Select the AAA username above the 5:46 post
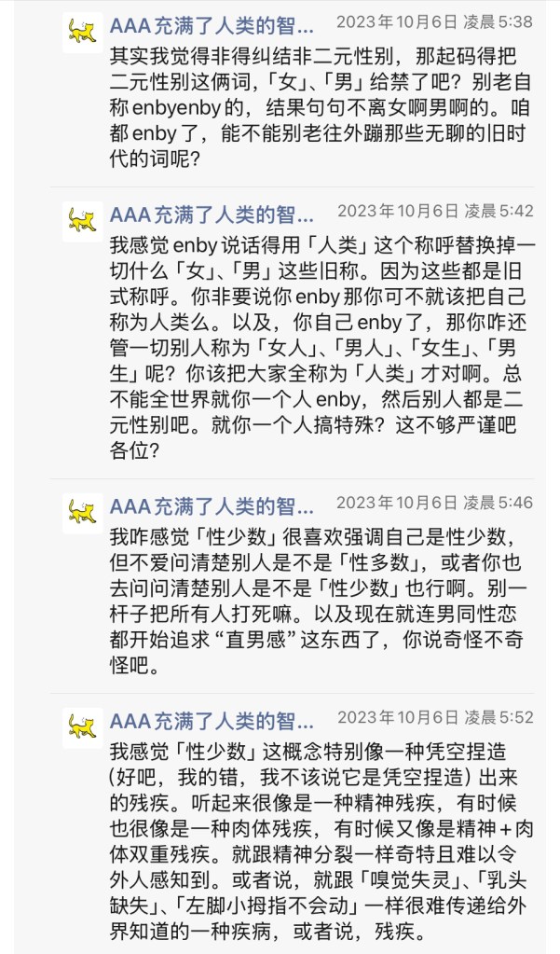This screenshot has width=560, height=954. (x=212, y=505)
